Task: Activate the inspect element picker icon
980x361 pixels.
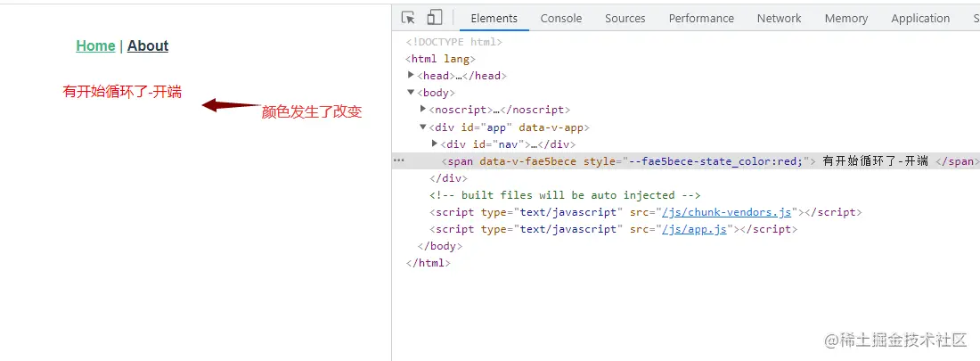Action: 408,18
